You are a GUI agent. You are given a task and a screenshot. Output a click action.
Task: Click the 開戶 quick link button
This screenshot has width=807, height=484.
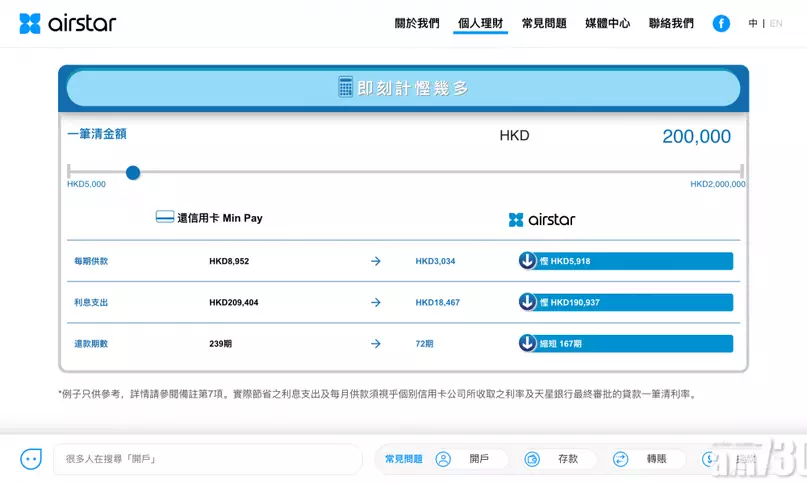click(470, 459)
